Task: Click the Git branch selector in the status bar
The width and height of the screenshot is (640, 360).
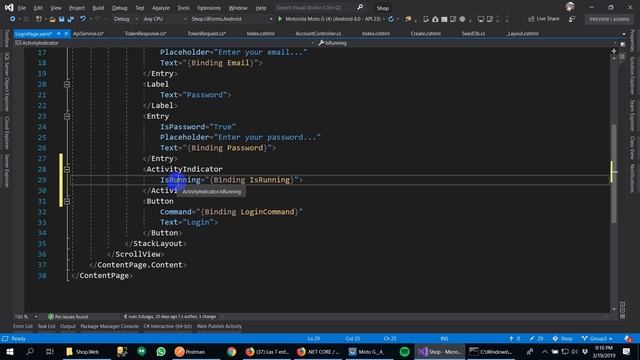Action: click(597, 339)
